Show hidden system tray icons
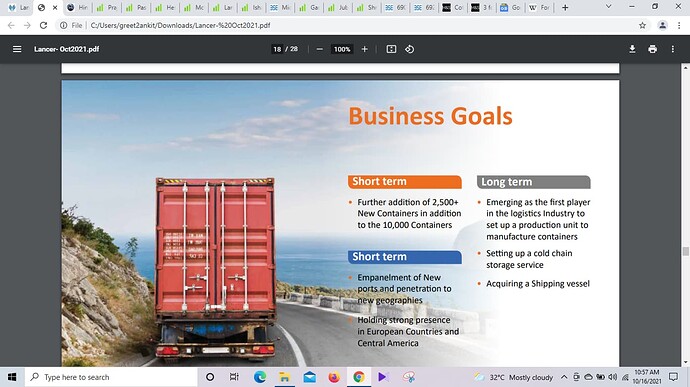The width and height of the screenshot is (690, 387). pos(564,377)
